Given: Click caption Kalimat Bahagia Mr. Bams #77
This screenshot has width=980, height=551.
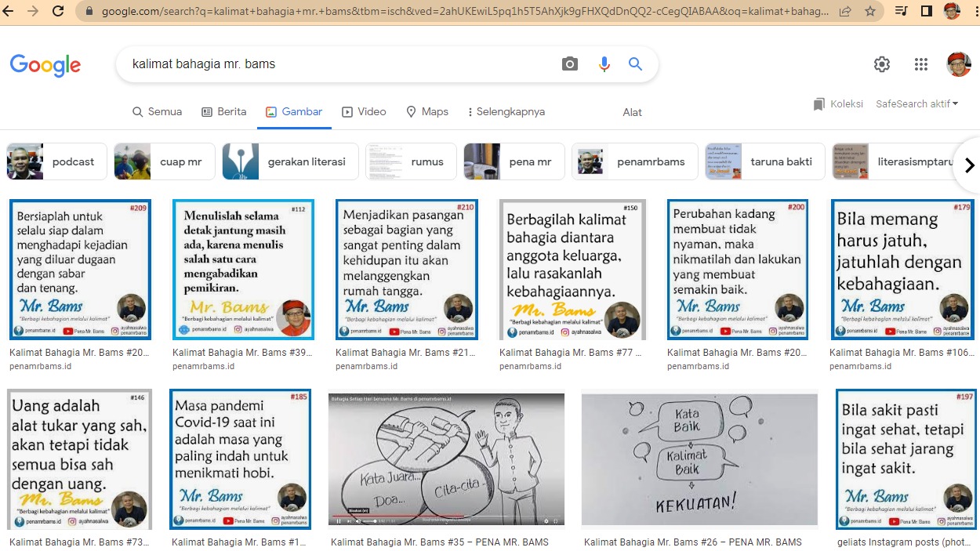Looking at the screenshot, I should point(570,353).
